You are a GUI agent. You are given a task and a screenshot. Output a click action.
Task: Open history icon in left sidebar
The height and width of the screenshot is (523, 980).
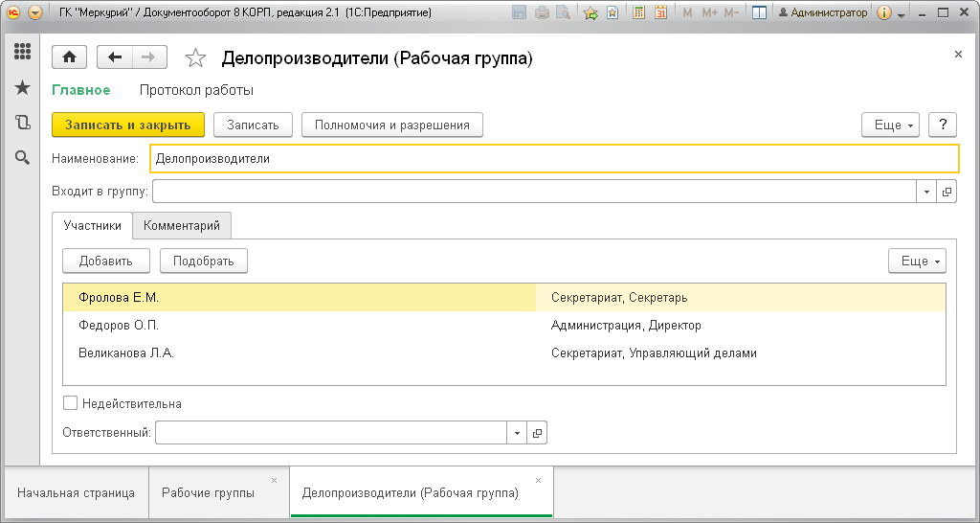pyautogui.click(x=23, y=123)
